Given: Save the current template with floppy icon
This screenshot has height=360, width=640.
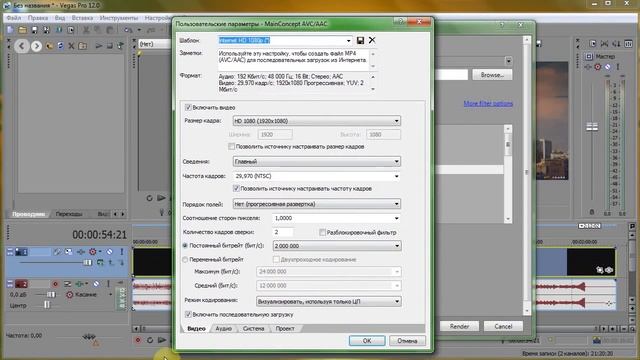Looking at the screenshot, I should click(x=360, y=40).
